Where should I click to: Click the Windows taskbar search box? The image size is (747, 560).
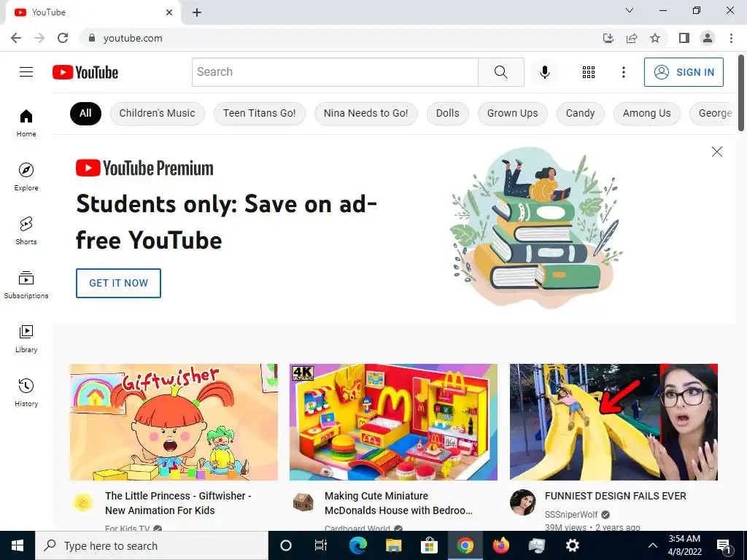152,545
